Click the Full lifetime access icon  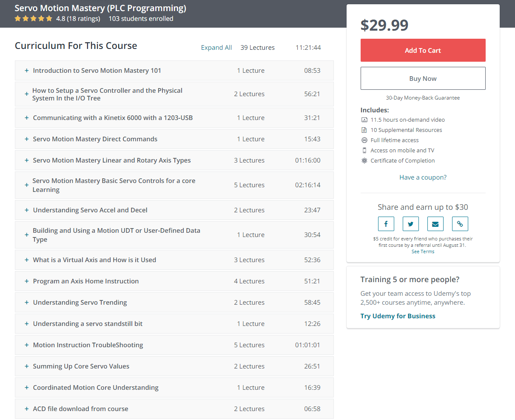pos(364,140)
